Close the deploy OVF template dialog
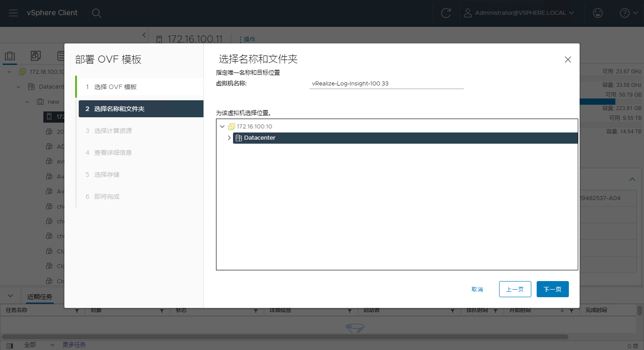The image size is (644, 350). 568,60
